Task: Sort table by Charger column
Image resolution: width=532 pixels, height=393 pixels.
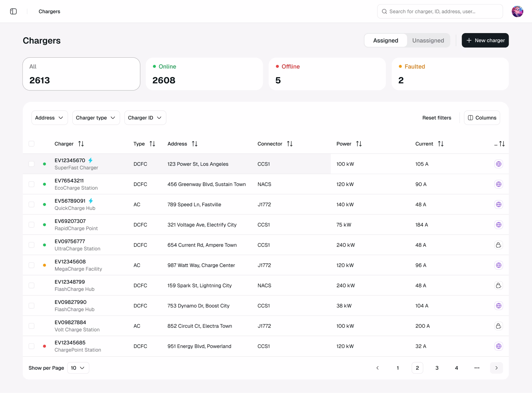Action: pyautogui.click(x=81, y=144)
